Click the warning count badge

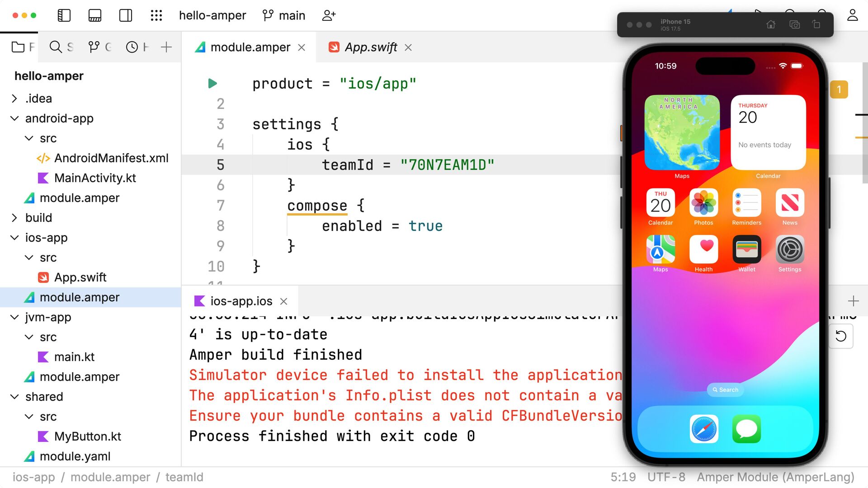coord(839,89)
